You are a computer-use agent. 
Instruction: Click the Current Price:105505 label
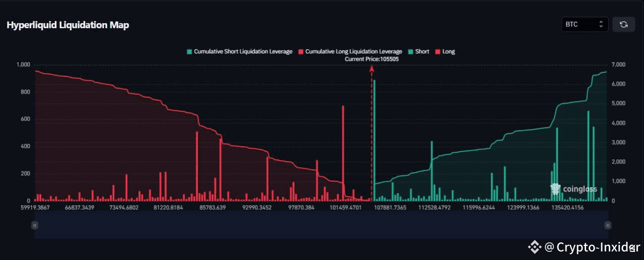[x=372, y=59]
